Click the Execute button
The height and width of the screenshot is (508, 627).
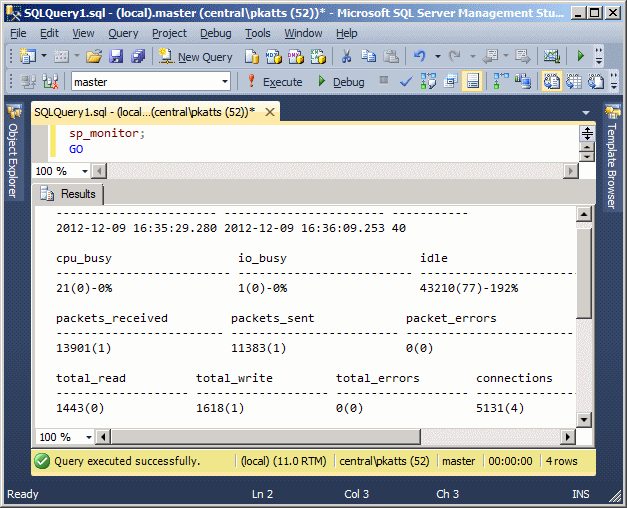(x=274, y=82)
